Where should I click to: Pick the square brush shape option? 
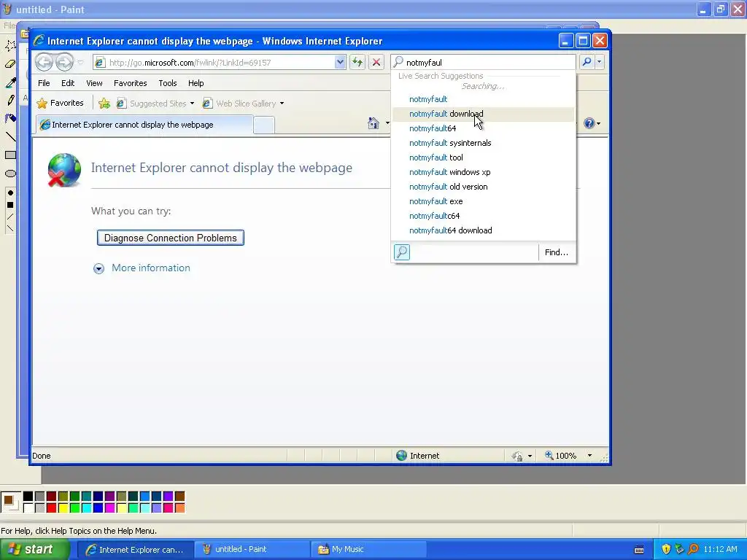(x=10, y=205)
